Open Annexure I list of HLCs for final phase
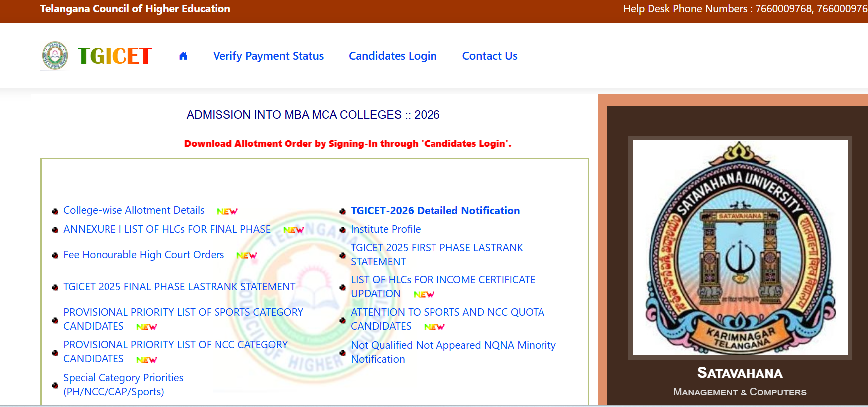The height and width of the screenshot is (407, 868). (167, 229)
